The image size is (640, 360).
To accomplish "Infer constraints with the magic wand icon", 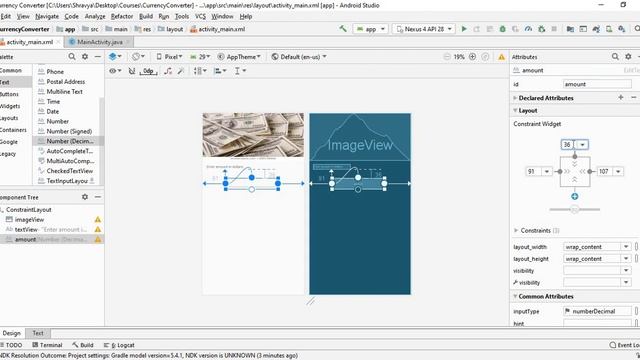I will pyautogui.click(x=181, y=71).
